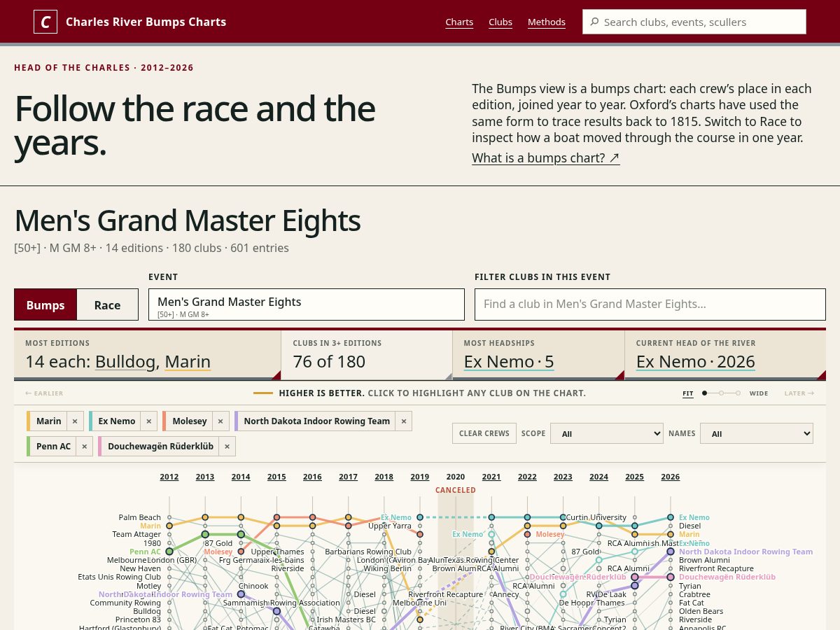The width and height of the screenshot is (840, 630).
Task: Remove the Penn AC crew chip
Action: [84, 447]
